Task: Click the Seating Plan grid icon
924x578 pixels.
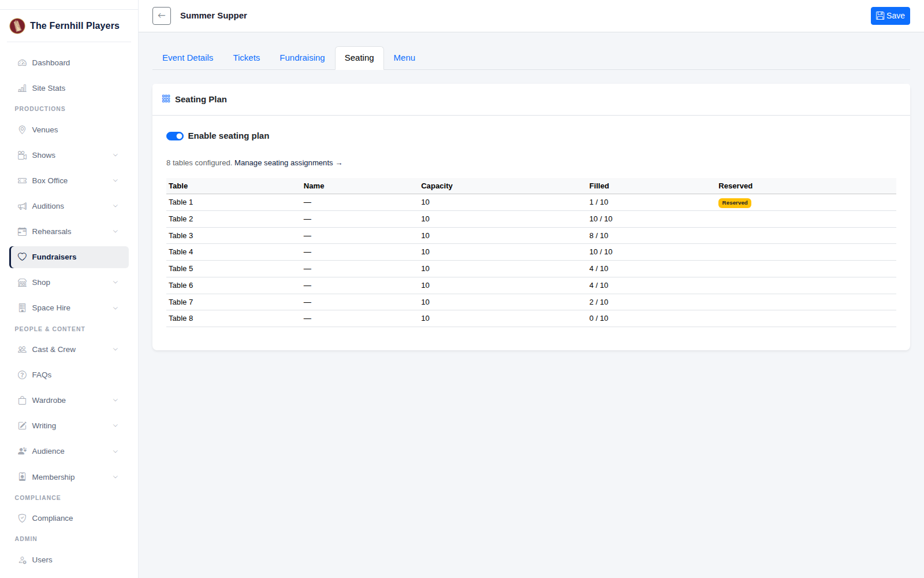Action: pos(166,99)
